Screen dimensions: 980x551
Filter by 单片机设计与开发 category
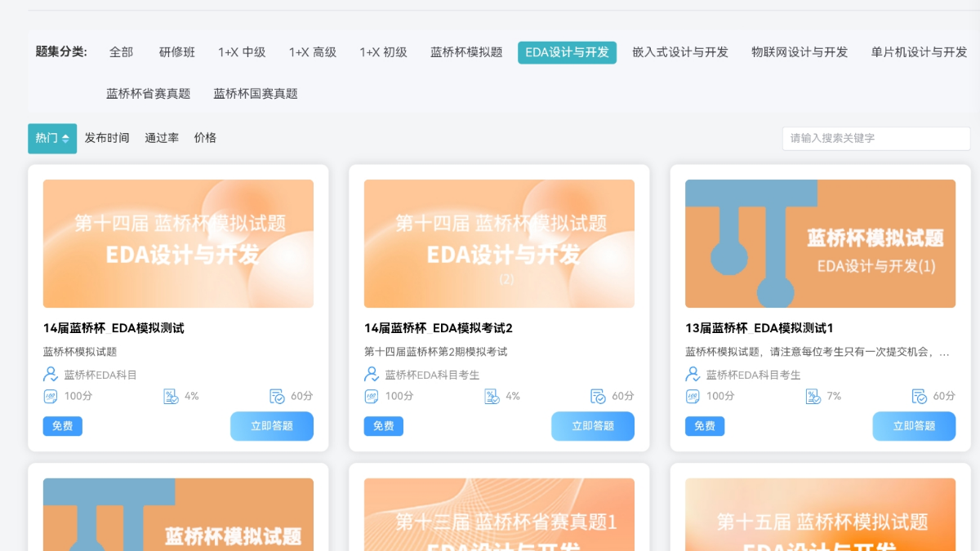(x=919, y=52)
